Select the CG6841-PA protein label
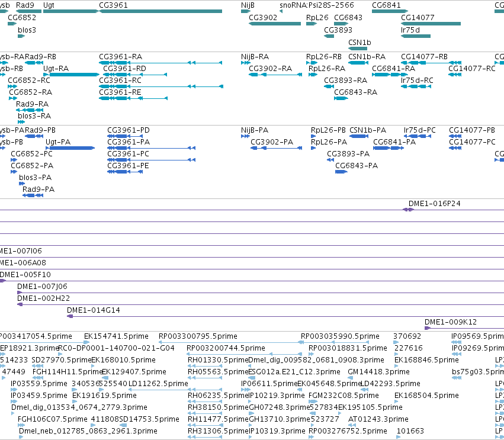Viewport: 504px width, 440px height. pos(394,142)
